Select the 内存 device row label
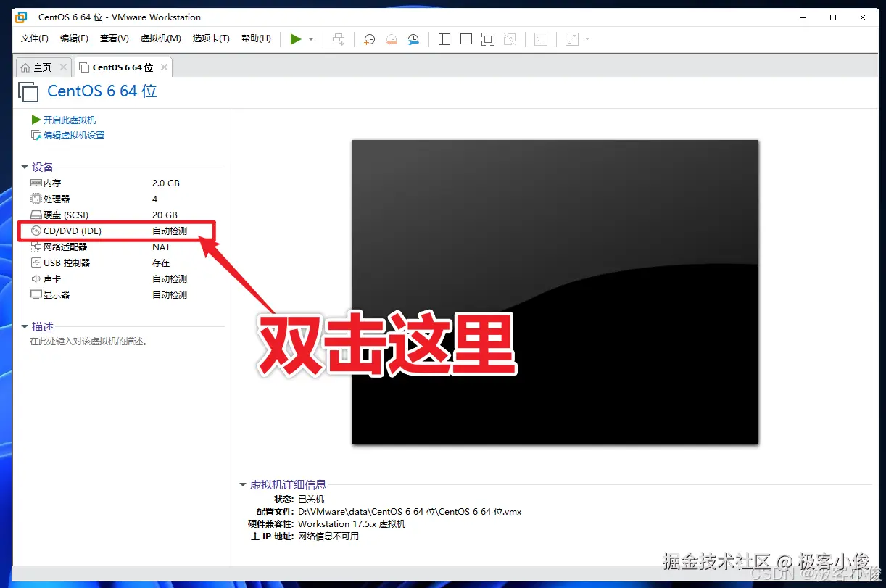This screenshot has height=588, width=886. pyautogui.click(x=52, y=183)
